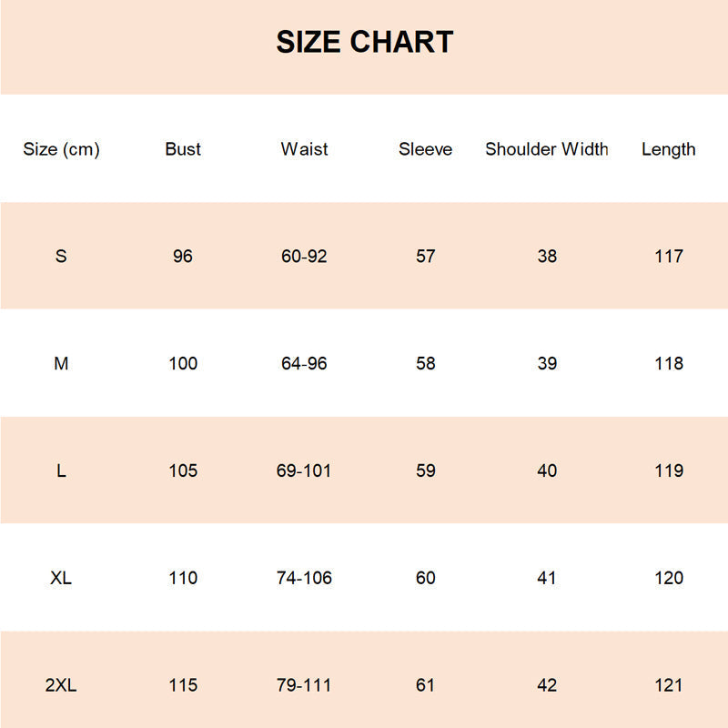The image size is (728, 728).
Task: Select bust value 110 for size XL
Action: [183, 578]
